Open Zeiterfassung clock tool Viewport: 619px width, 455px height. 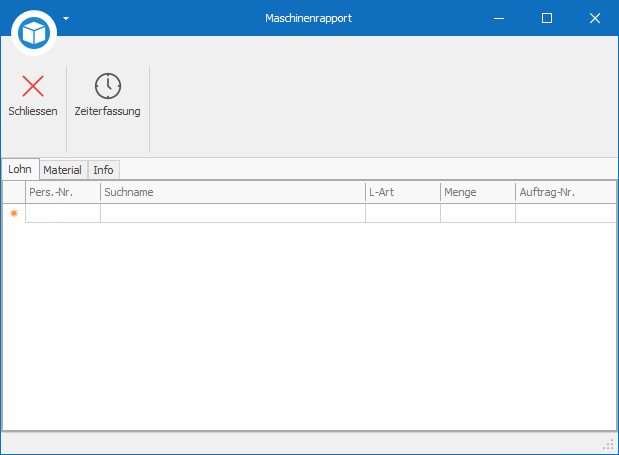click(107, 95)
